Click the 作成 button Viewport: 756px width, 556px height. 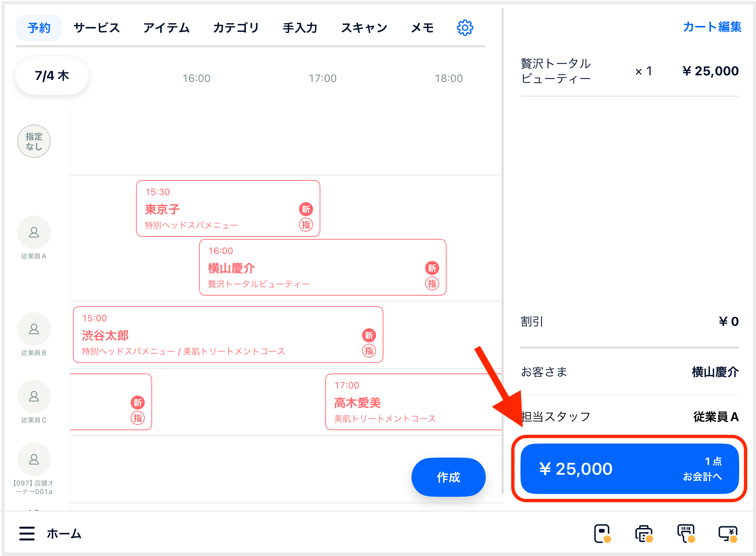pyautogui.click(x=448, y=477)
